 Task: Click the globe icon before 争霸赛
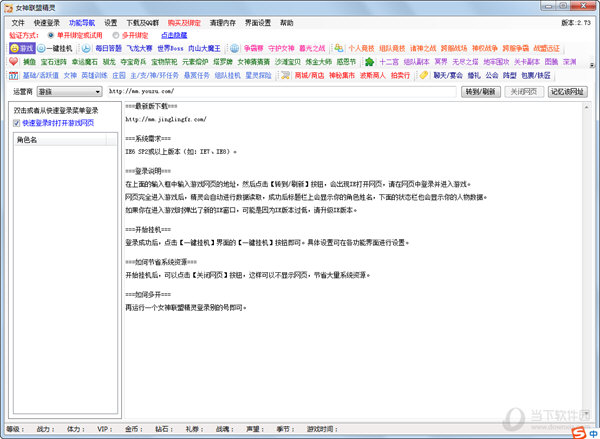235,49
